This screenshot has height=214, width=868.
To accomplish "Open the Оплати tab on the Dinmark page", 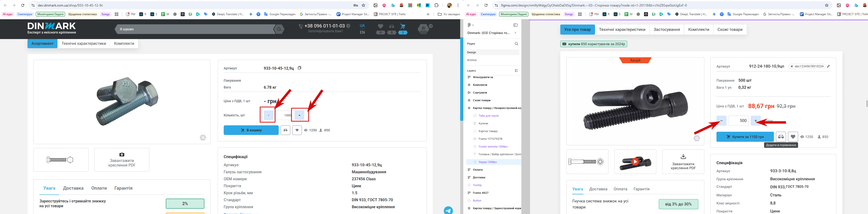I will [99, 188].
